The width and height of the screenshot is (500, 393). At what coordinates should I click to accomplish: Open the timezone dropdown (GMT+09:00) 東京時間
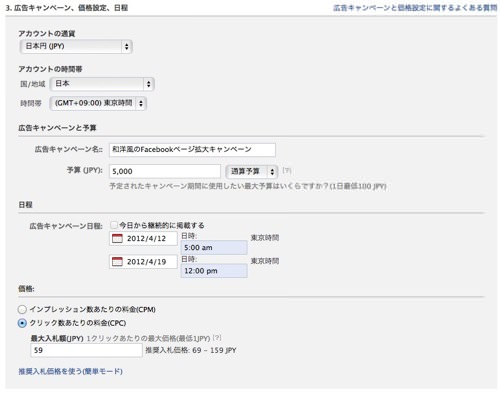click(x=98, y=103)
